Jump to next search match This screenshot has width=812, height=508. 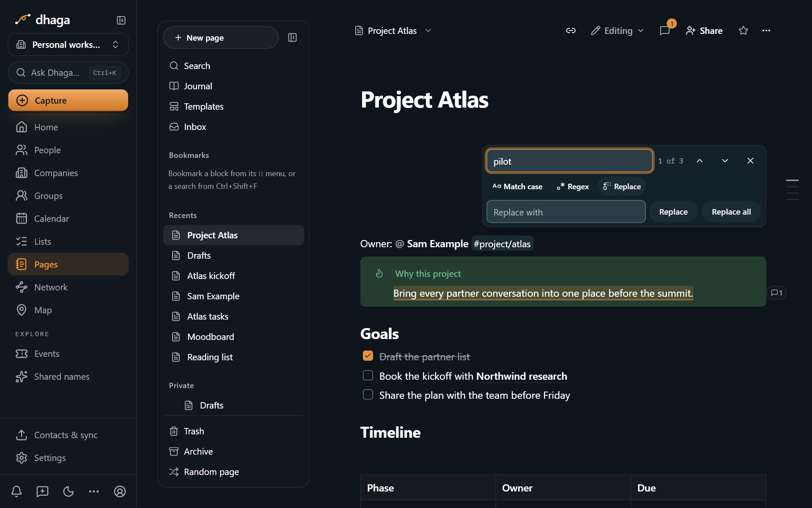click(x=725, y=161)
